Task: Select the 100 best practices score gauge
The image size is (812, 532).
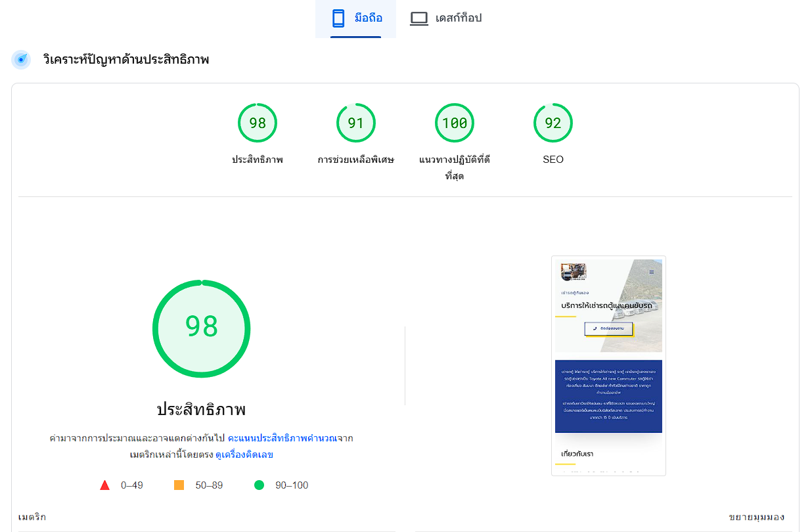Action: click(455, 123)
